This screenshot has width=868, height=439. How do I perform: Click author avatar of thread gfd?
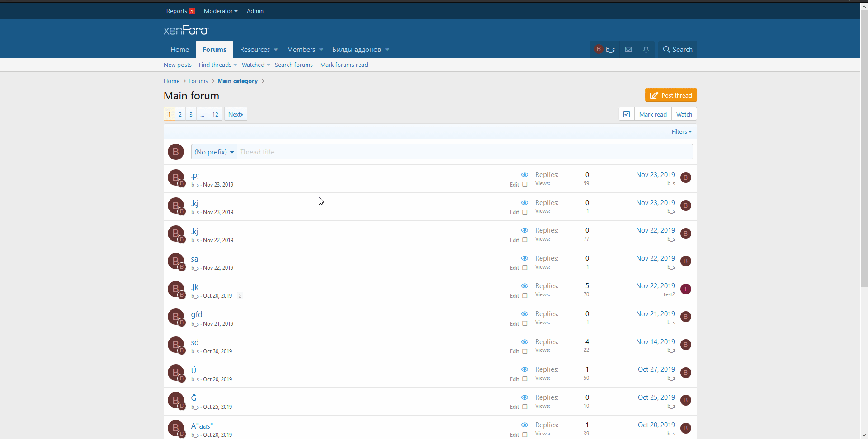pos(176,317)
